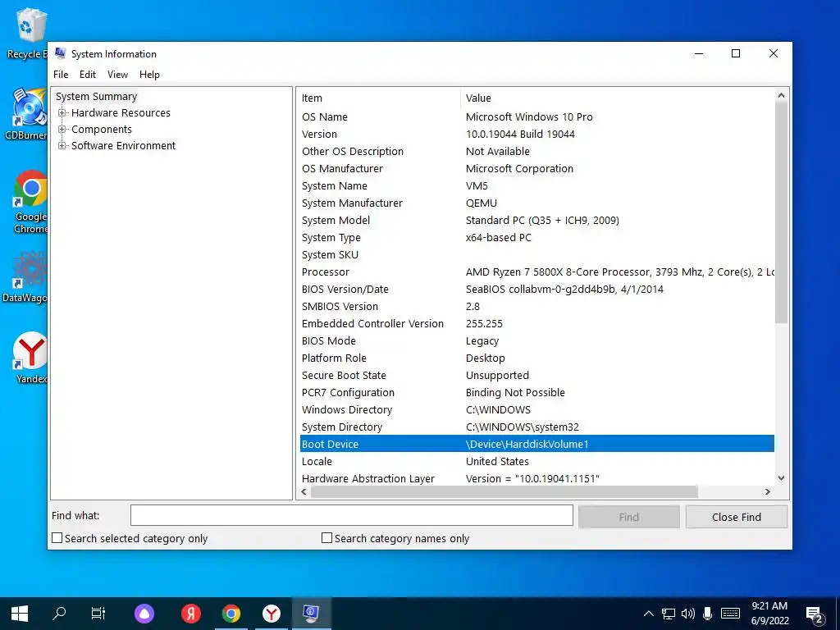Select the System Manufacturer row
Screen dimensions: 840x630
(x=536, y=203)
